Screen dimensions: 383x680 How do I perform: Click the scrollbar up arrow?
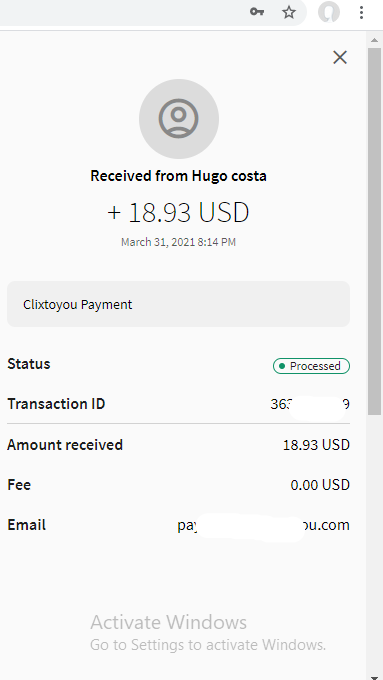(374, 40)
